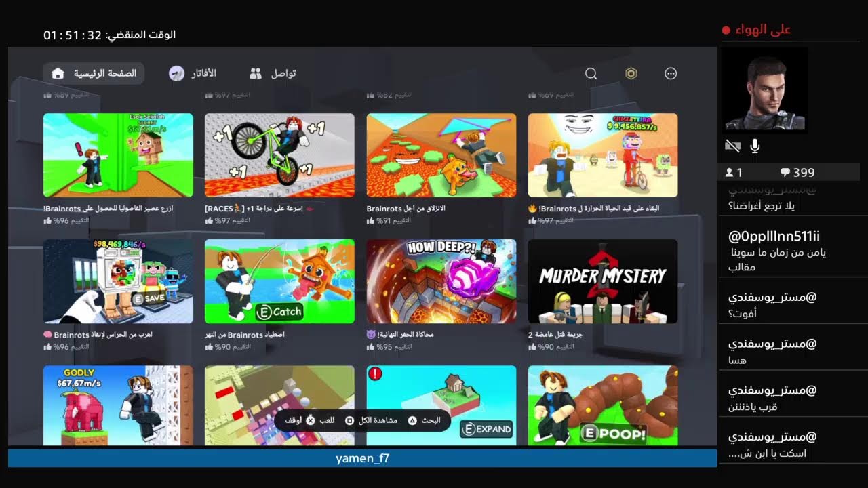Switch to the الأفاتار avatar tab
This screenshot has width=868, height=488.
click(193, 73)
